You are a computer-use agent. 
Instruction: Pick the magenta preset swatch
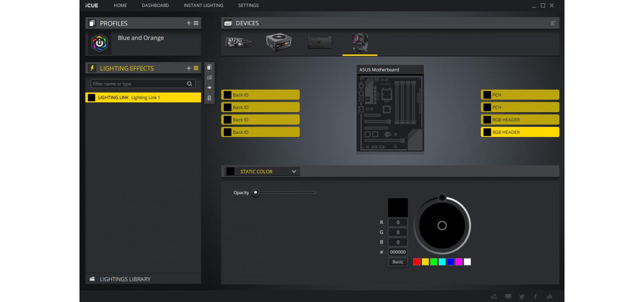459,262
